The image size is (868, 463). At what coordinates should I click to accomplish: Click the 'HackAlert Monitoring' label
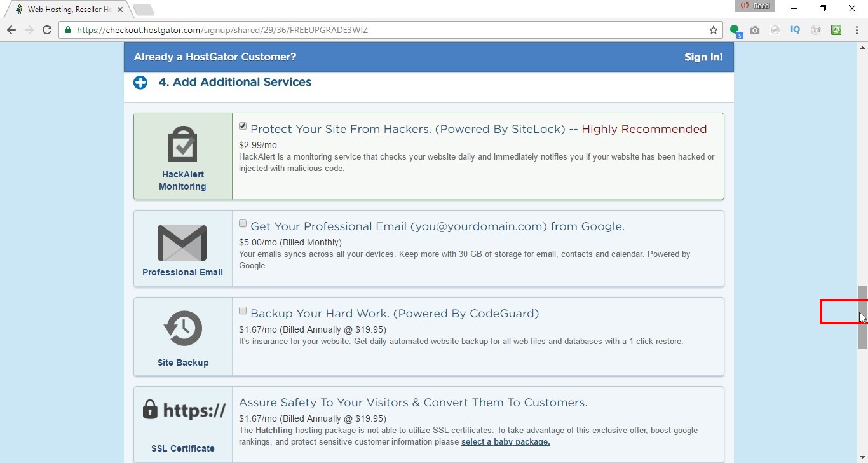point(182,181)
